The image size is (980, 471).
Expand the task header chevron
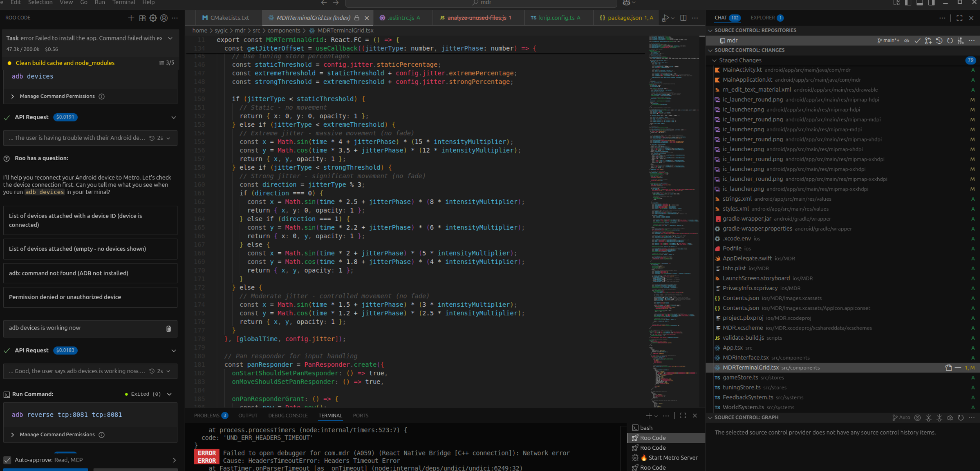[x=170, y=38]
